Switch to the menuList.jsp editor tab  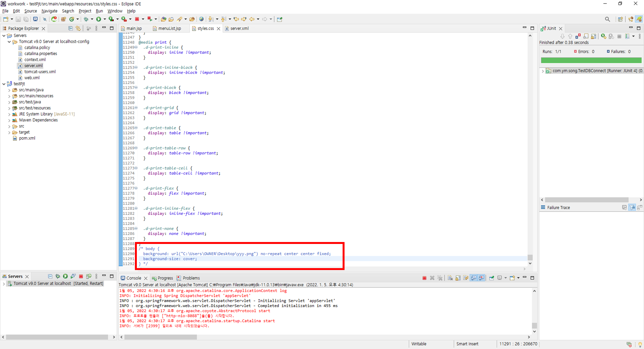point(169,28)
